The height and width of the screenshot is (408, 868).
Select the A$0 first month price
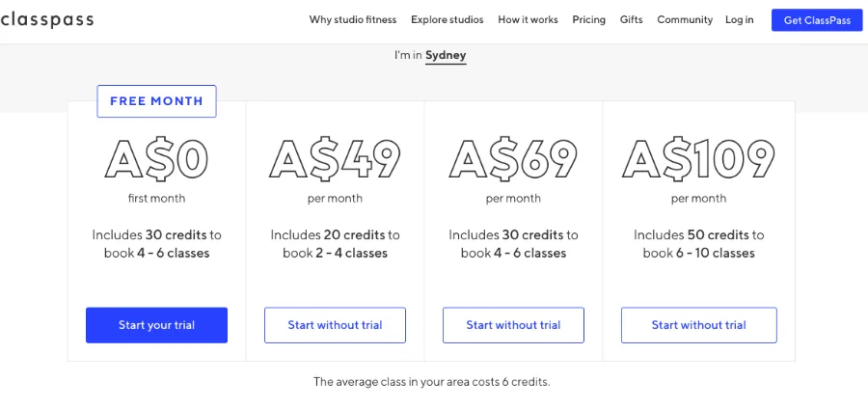[156, 160]
